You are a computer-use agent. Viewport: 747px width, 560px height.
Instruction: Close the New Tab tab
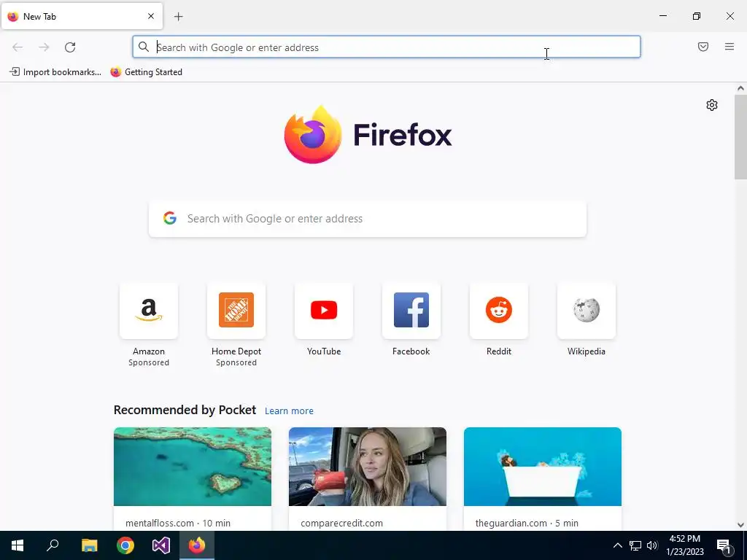(151, 16)
